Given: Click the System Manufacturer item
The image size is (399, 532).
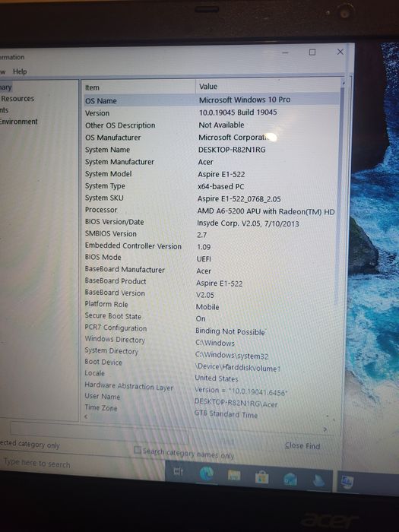Looking at the screenshot, I should (119, 162).
